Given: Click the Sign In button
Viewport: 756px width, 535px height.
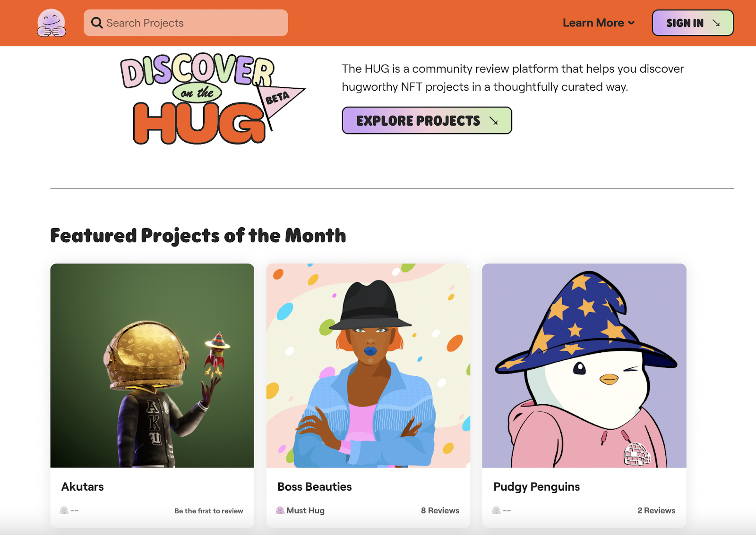Looking at the screenshot, I should [x=693, y=23].
